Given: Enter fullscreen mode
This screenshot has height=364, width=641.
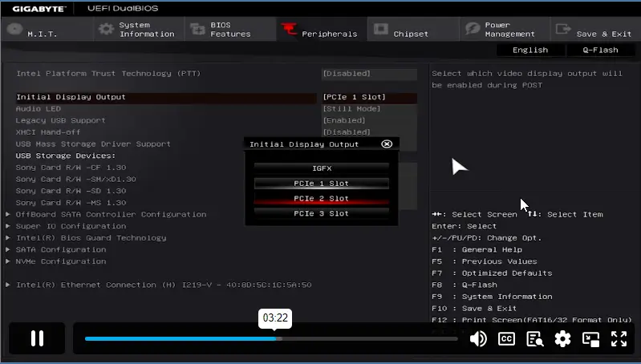Looking at the screenshot, I should tap(619, 338).
